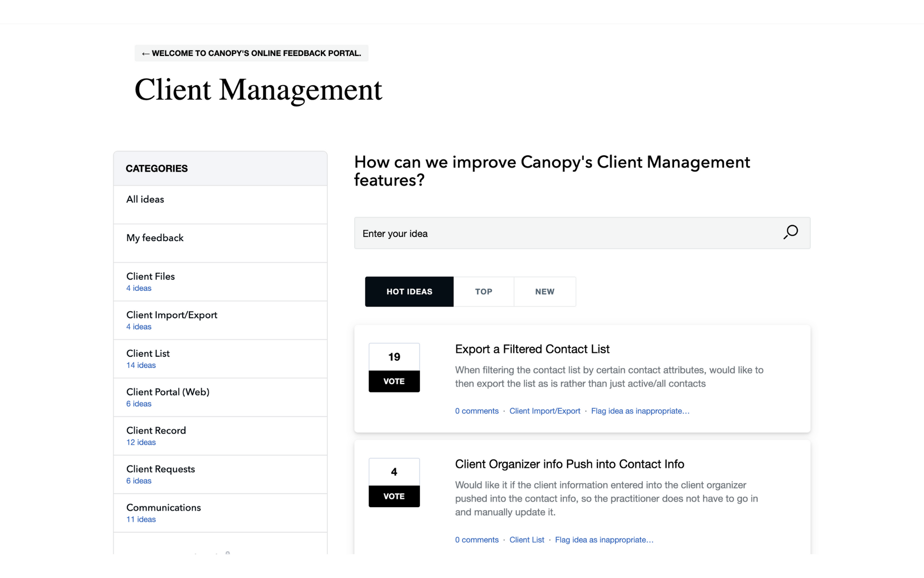The width and height of the screenshot is (924, 578).
Task: Select the Client Portal (Web) category
Action: (167, 392)
